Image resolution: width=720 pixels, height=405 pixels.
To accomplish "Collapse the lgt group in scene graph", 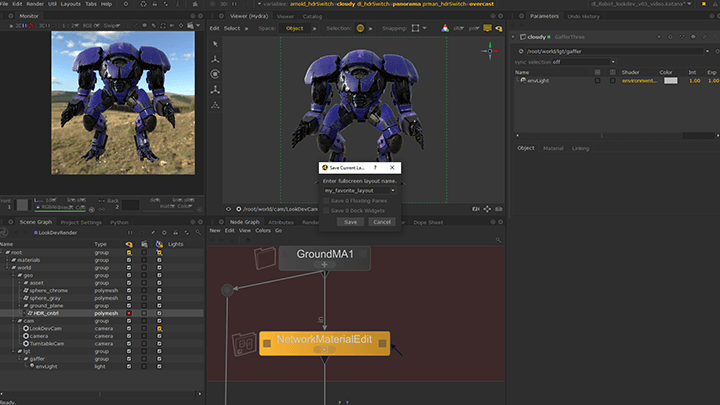I will click(12, 351).
